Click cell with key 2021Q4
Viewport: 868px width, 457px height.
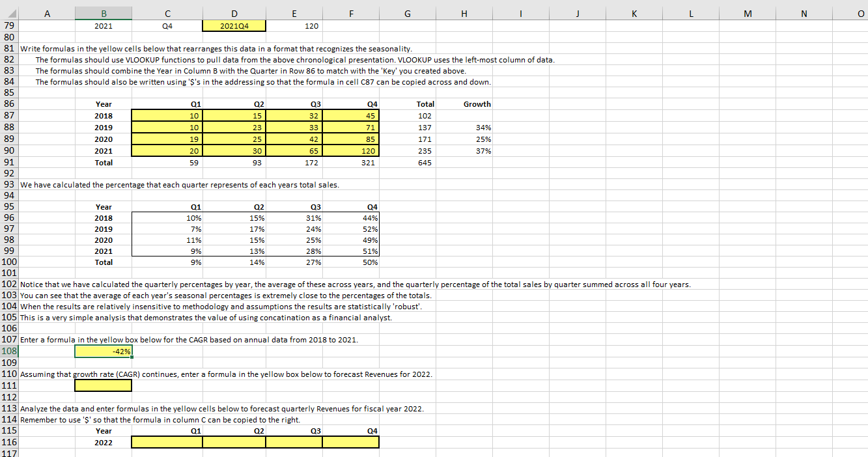coord(234,26)
